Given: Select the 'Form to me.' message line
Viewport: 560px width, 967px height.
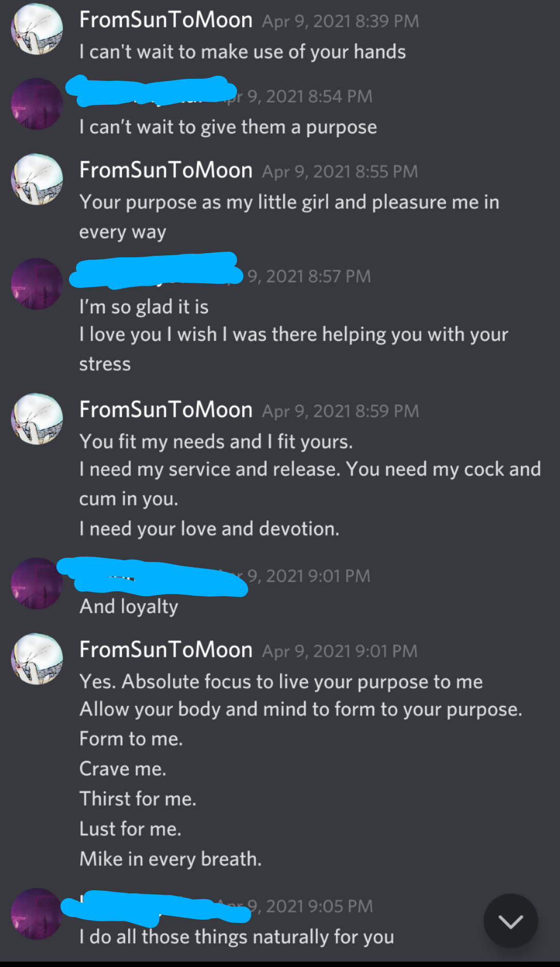Looking at the screenshot, I should point(131,739).
